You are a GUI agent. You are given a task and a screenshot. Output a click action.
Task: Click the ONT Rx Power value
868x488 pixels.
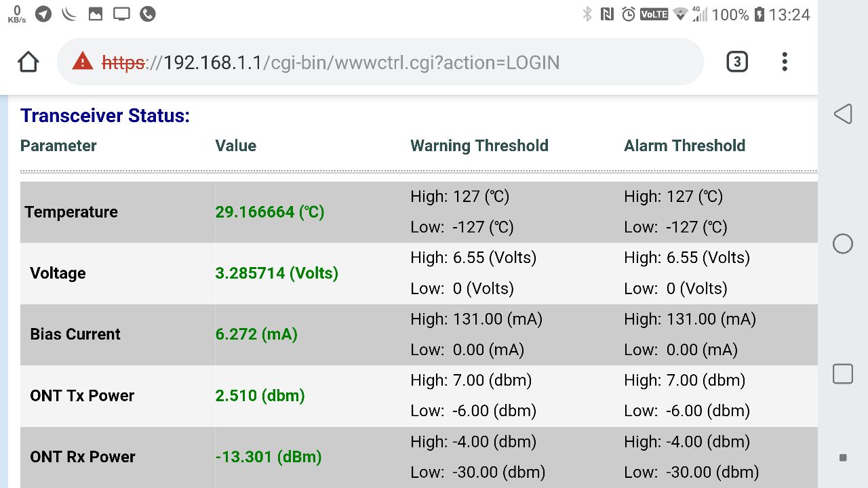[268, 457]
